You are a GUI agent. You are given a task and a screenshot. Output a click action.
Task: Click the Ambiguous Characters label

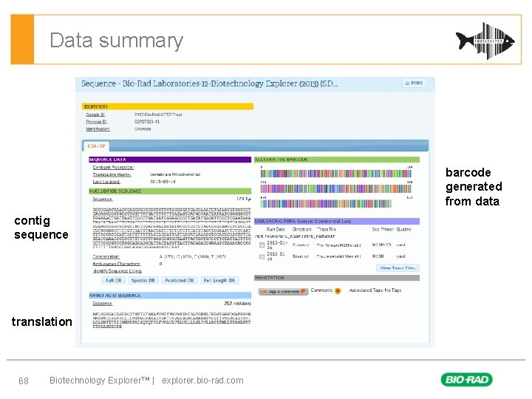[117, 264]
